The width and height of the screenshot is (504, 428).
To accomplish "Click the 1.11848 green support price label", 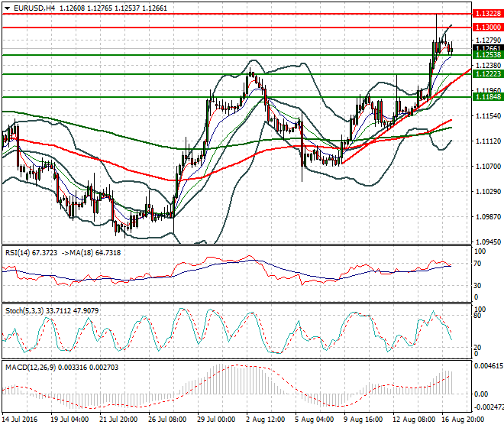I will coord(488,96).
